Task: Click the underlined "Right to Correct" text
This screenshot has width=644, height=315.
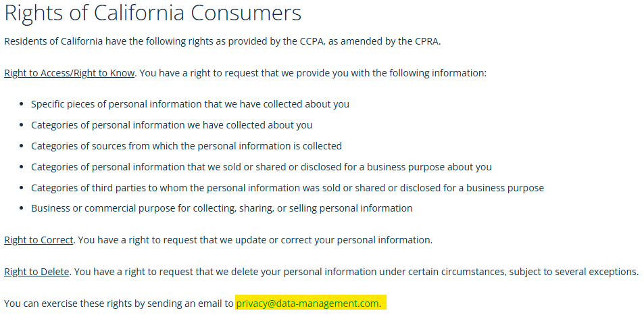Action: click(38, 240)
